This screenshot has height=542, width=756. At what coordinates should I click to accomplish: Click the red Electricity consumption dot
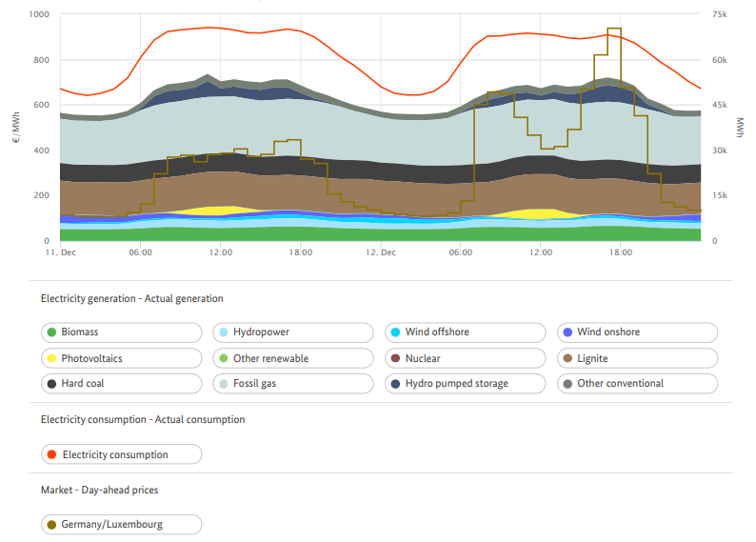[x=50, y=454]
